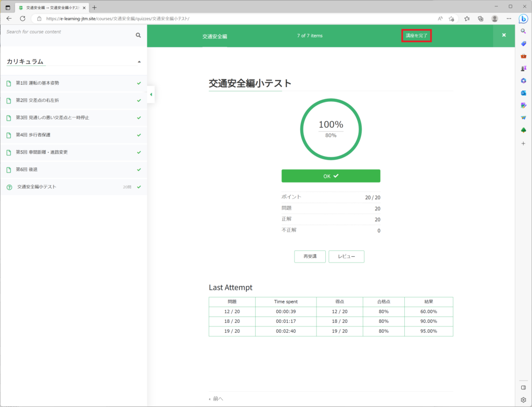
Task: Click the checkmark beside 第4回 歩行者保護
Action: tap(139, 135)
